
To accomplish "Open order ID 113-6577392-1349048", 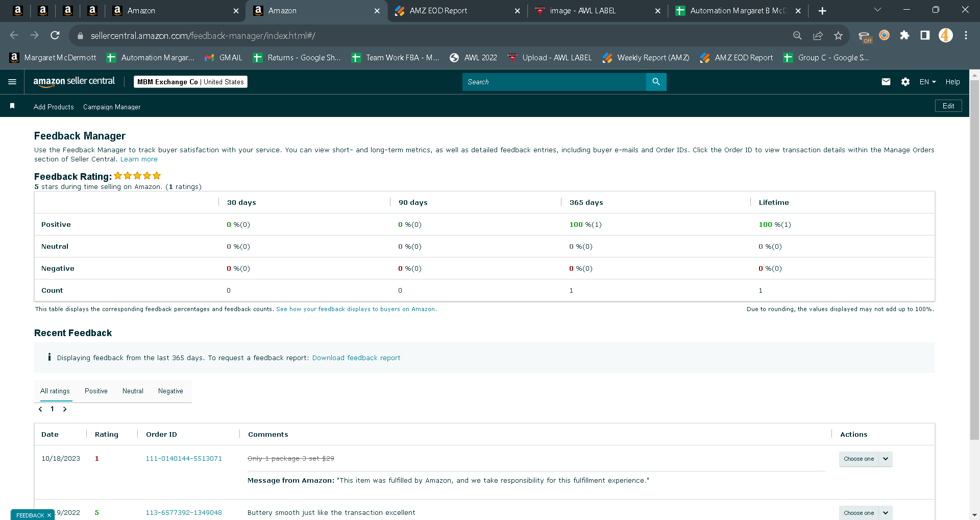I will pyautogui.click(x=184, y=513).
